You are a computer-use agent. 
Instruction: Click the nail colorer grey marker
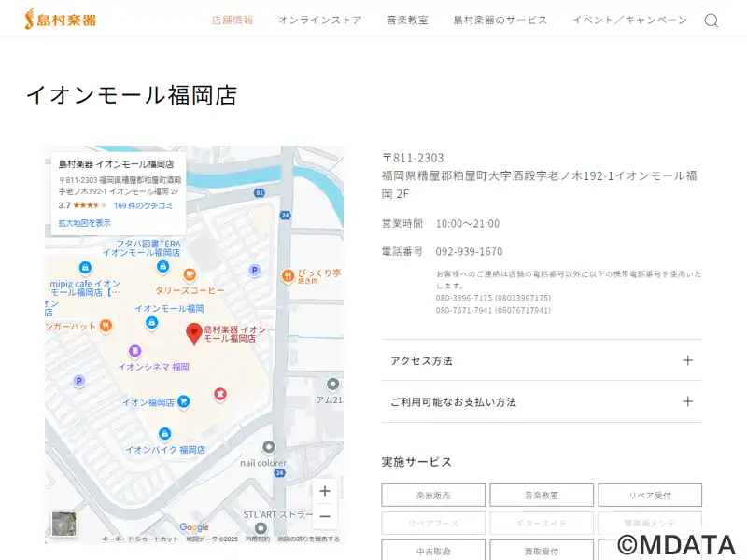point(269,447)
